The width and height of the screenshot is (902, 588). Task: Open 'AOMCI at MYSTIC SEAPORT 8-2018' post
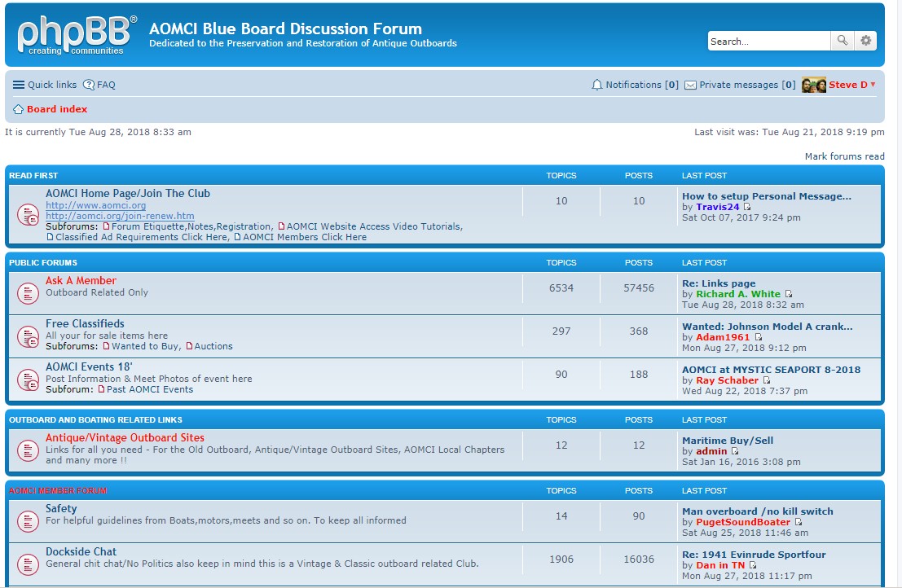coord(772,370)
